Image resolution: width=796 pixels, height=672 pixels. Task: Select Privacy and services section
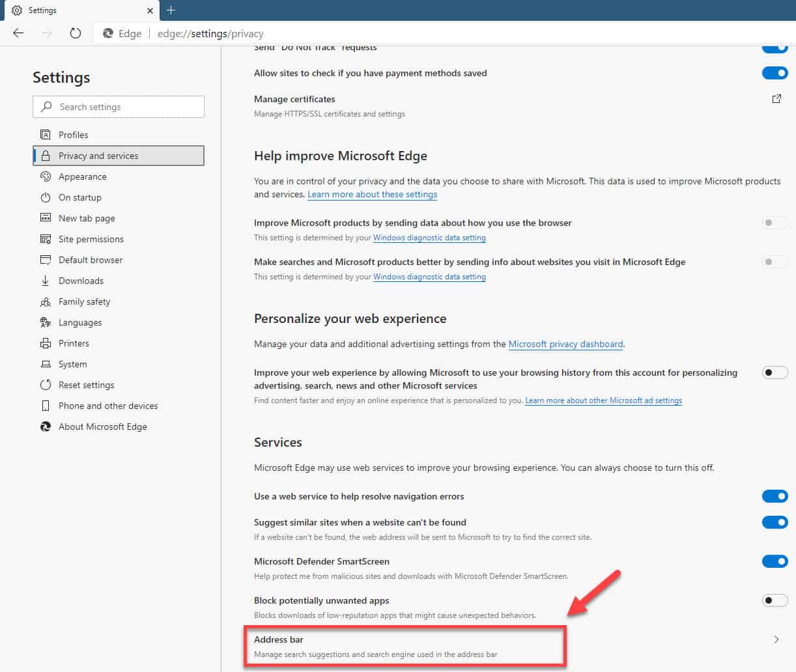pyautogui.click(x=119, y=156)
